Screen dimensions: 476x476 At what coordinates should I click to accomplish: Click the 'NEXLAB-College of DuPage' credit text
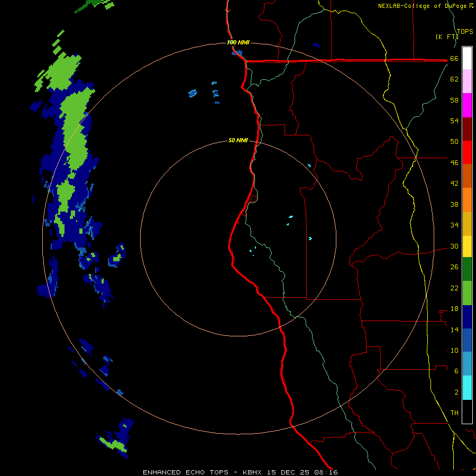click(x=423, y=6)
